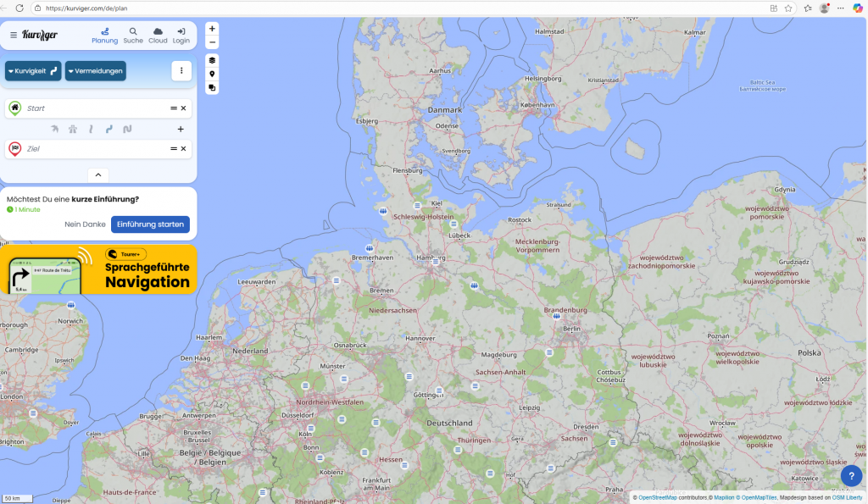Open the map layers selector

(x=212, y=60)
